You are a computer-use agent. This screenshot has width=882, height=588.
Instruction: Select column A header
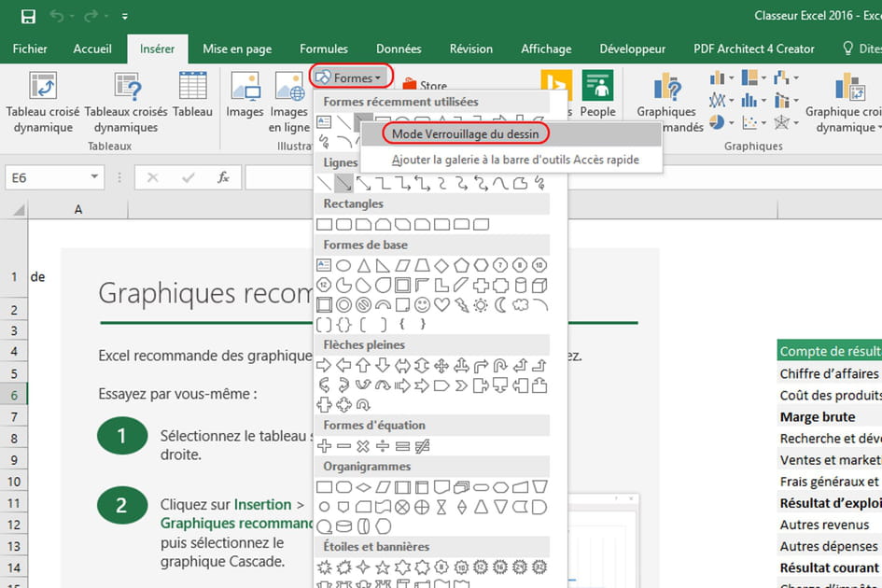[78, 209]
